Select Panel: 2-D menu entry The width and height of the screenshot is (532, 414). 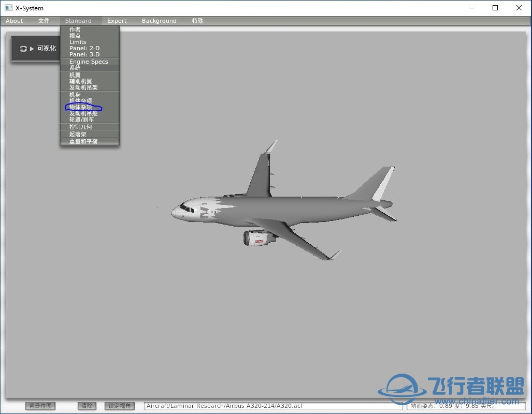click(x=84, y=48)
